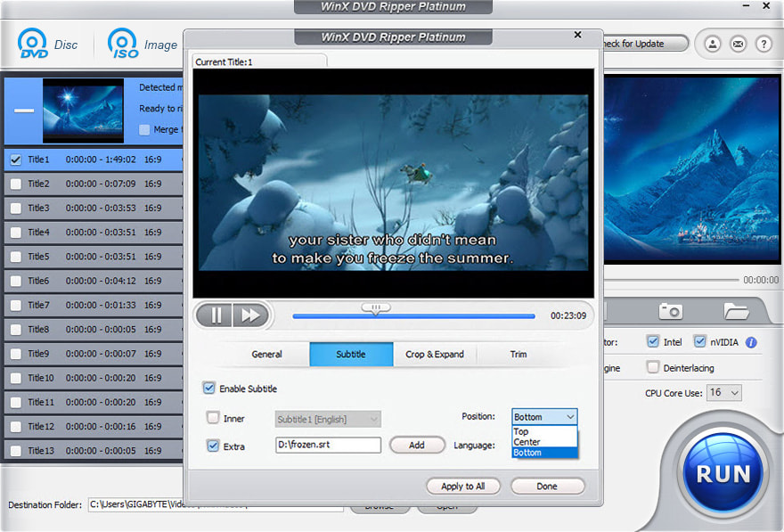Select the Title10 row
The image size is (784, 532).
click(x=94, y=378)
